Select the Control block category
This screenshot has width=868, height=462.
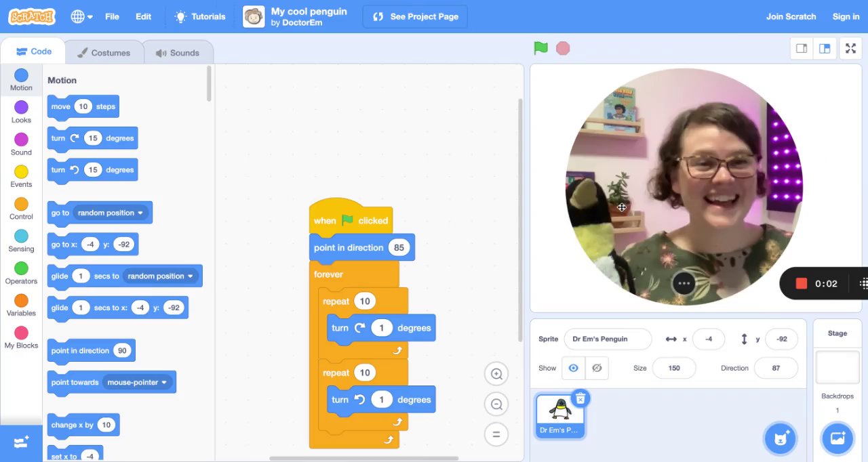click(x=21, y=209)
